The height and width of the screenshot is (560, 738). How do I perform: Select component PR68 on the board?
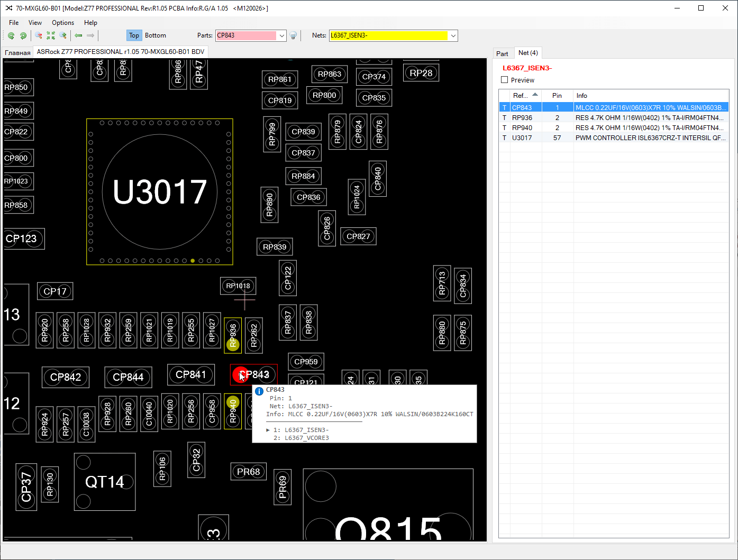pyautogui.click(x=249, y=472)
